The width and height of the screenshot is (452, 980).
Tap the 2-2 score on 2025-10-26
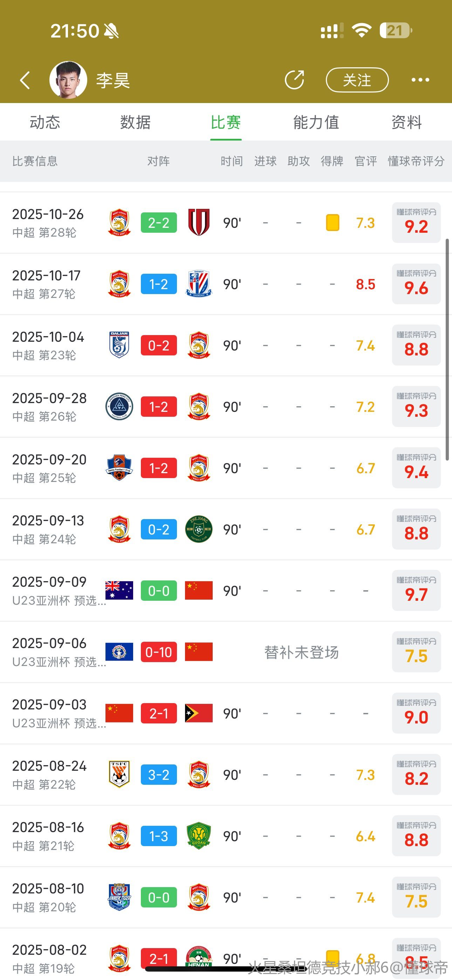click(159, 223)
